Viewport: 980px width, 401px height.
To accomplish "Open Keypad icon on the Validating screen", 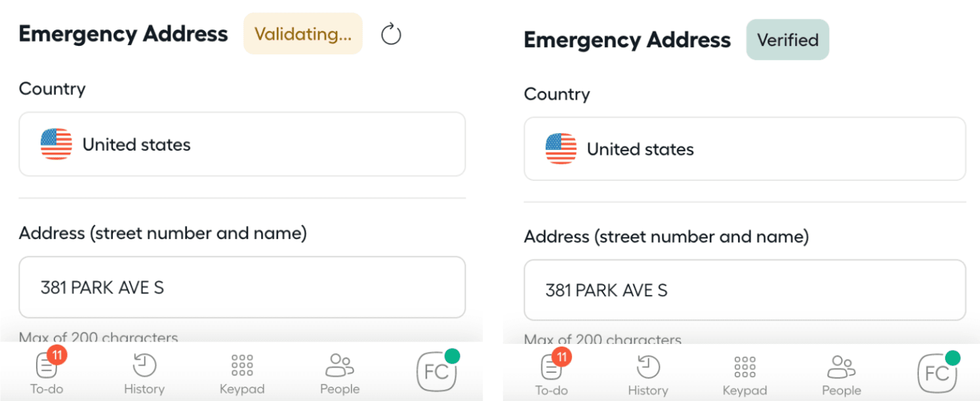I will coord(242,365).
